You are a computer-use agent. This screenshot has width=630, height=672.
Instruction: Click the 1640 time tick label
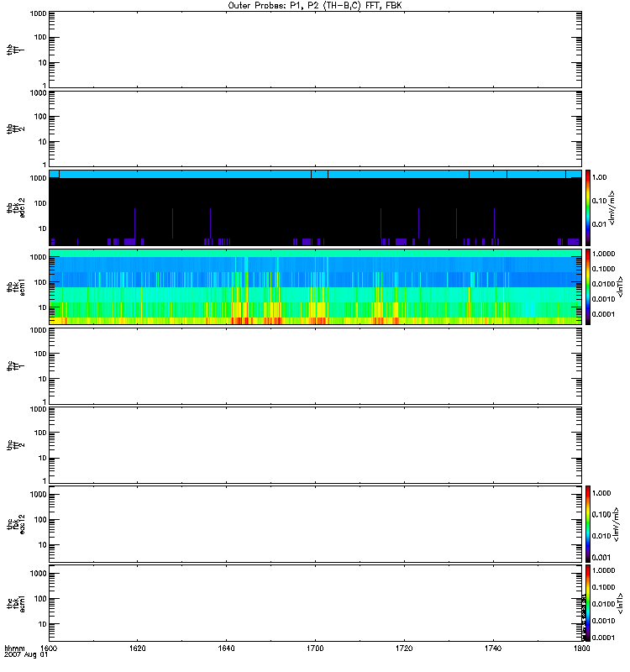tap(226, 648)
